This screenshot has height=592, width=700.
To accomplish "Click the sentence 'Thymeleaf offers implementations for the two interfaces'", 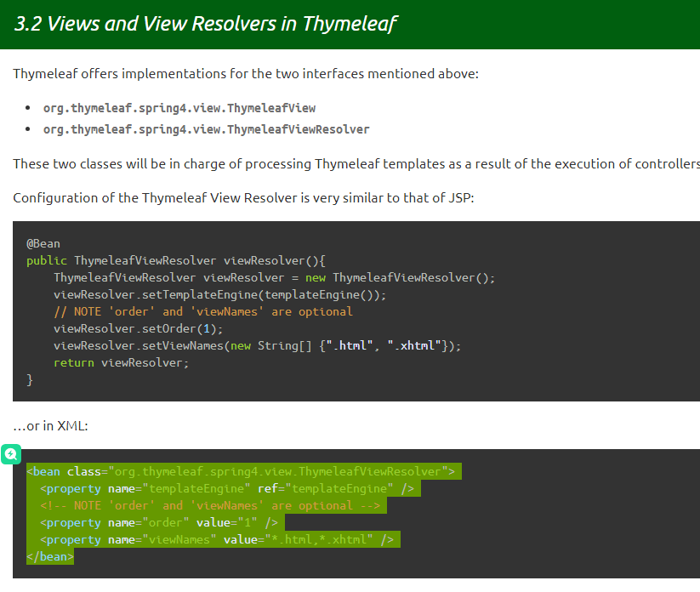I will click(x=246, y=74).
